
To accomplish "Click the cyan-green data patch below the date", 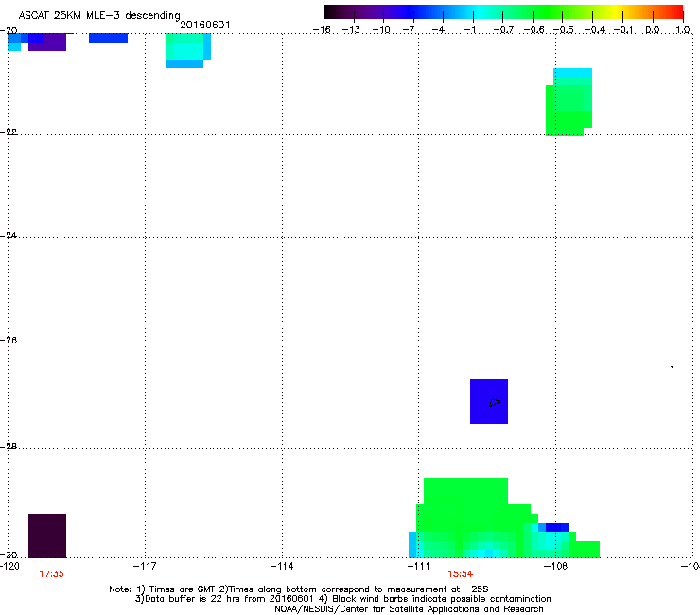I will [188, 50].
